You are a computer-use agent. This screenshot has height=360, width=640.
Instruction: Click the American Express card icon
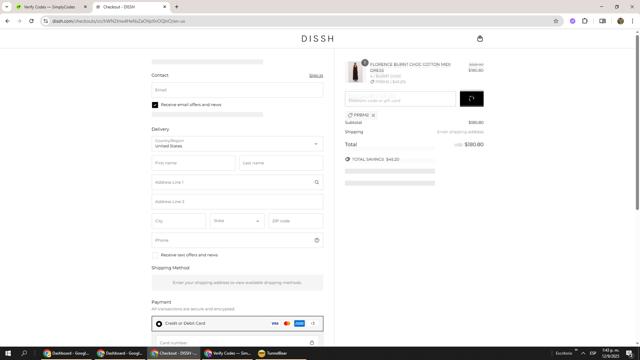coord(299,323)
